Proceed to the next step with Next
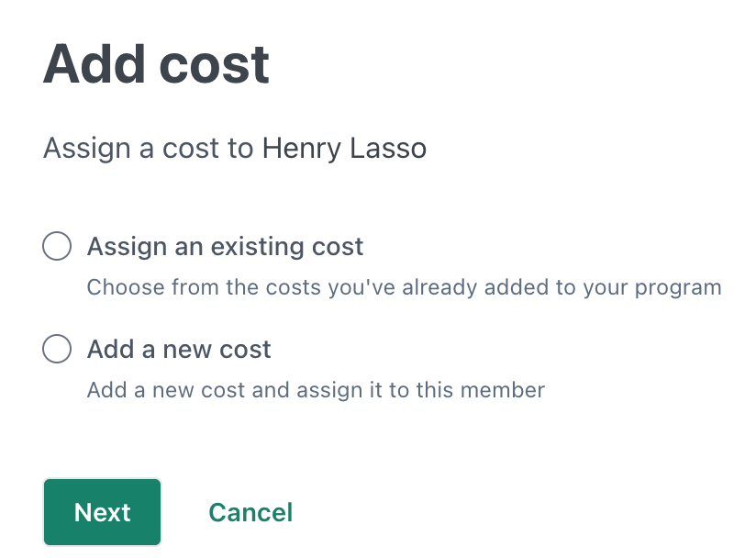Viewport: 756px width, 558px height. (x=102, y=512)
